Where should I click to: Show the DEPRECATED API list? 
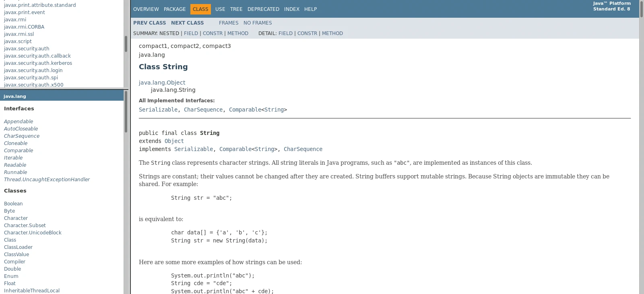click(x=263, y=9)
